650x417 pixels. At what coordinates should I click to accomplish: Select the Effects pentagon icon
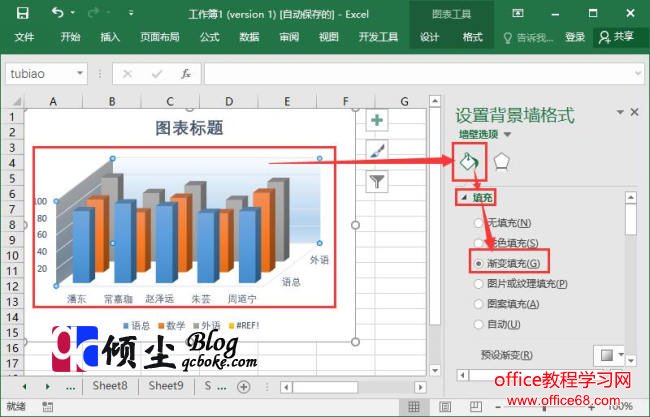[502, 162]
